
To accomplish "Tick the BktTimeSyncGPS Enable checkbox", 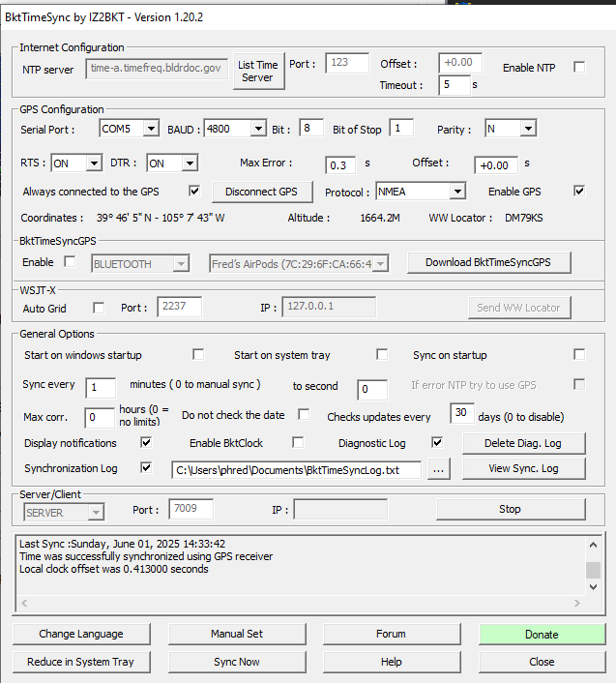I will 70,261.
